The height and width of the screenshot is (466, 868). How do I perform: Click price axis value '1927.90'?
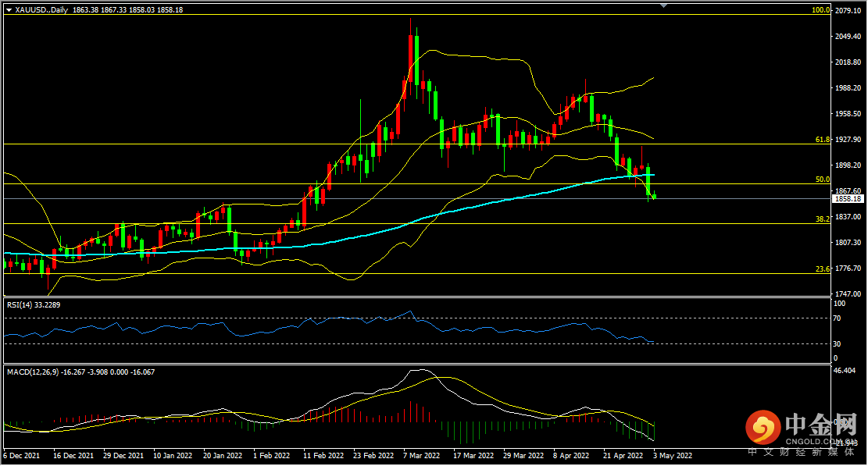[x=848, y=140]
